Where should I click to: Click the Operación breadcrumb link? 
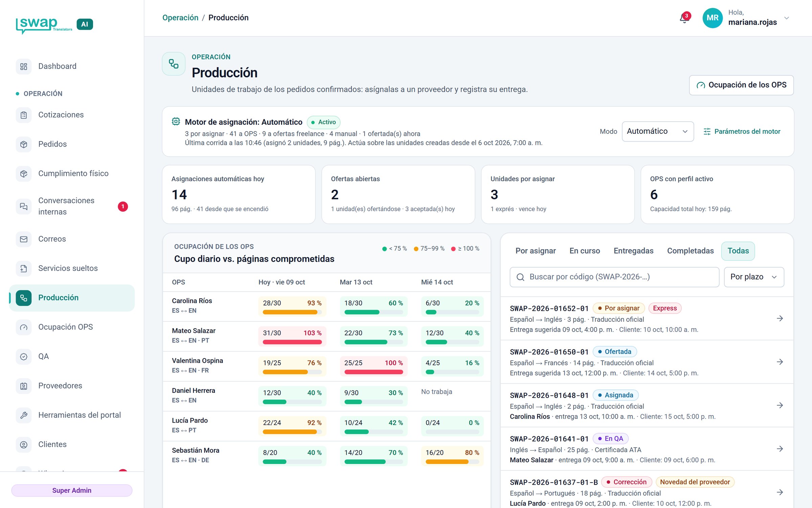tap(180, 18)
